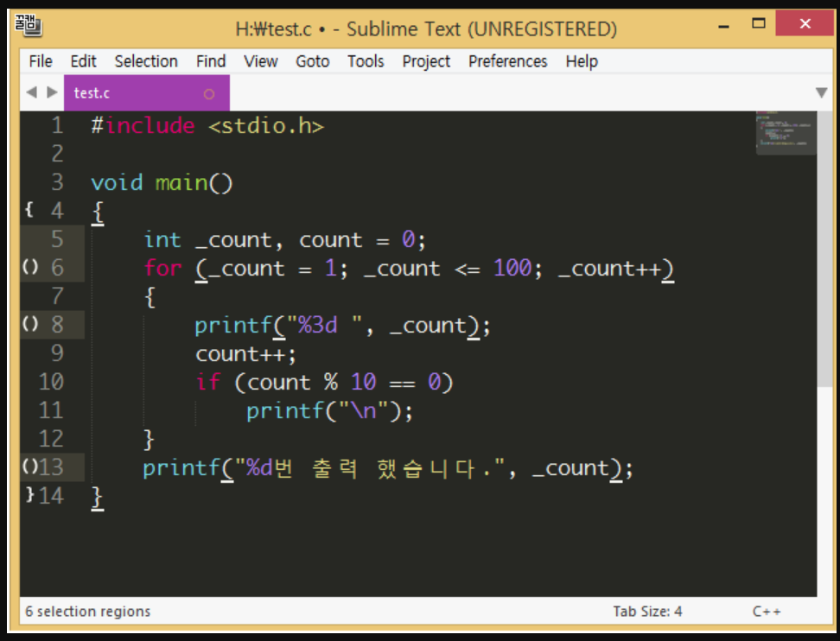Click the vertical scrollbar thumb
840x641 pixels.
point(825,249)
